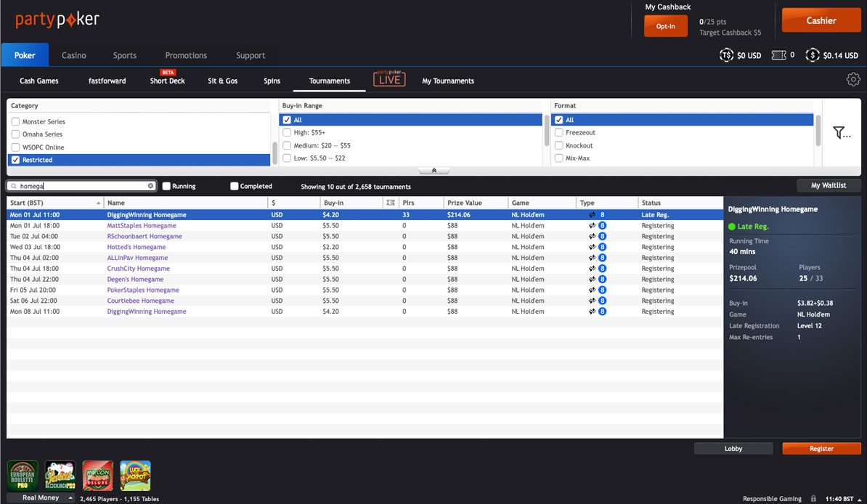Image resolution: width=867 pixels, height=504 pixels.
Task: Open the Promotions tab
Action: 186,55
